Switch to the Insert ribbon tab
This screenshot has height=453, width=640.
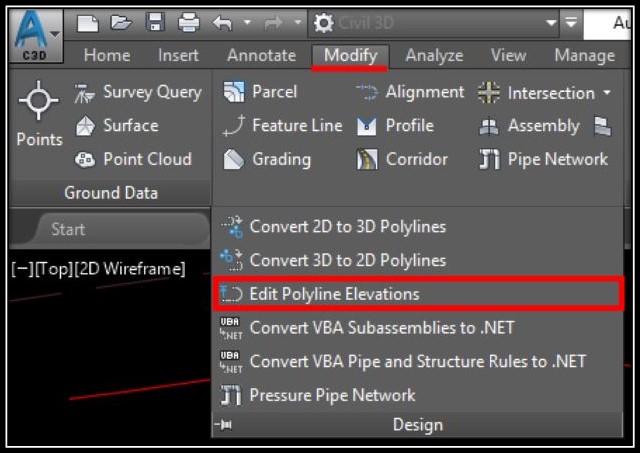click(178, 55)
